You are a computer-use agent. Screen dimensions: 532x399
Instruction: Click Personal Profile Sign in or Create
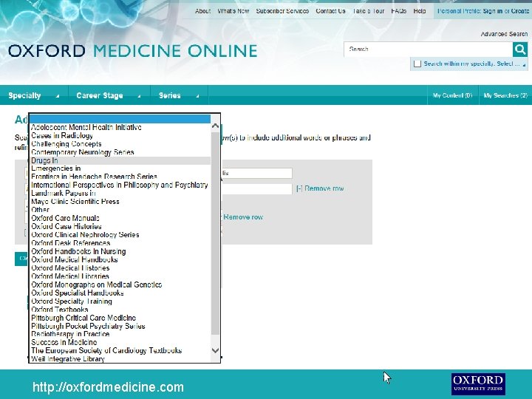[483, 11]
